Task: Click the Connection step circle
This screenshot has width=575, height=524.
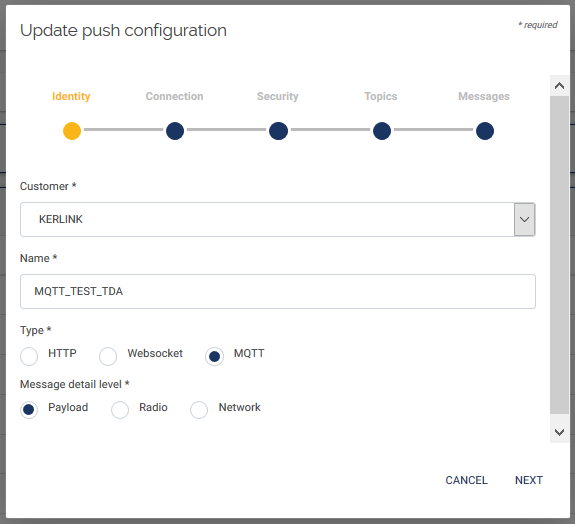Action: pos(175,131)
